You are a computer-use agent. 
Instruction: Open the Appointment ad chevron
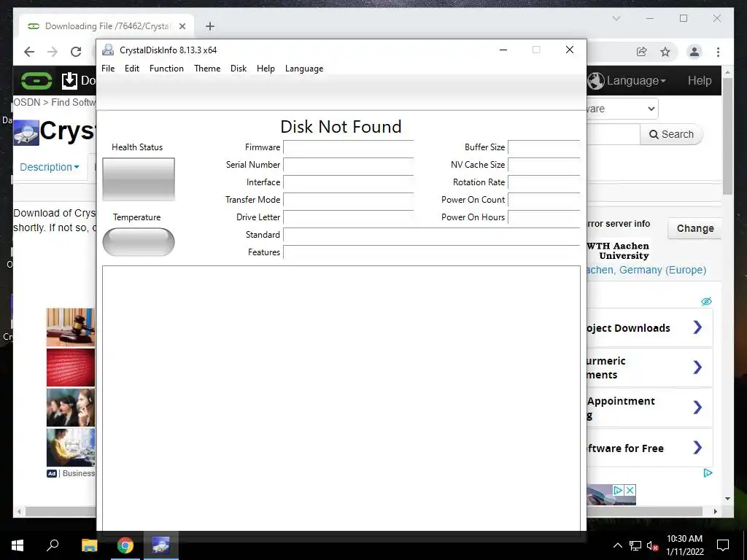[697, 407]
